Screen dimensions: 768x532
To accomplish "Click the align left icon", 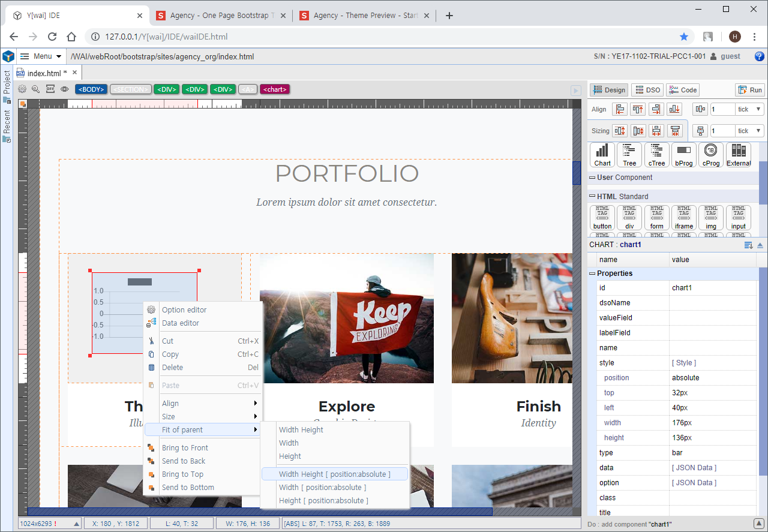I will click(620, 109).
